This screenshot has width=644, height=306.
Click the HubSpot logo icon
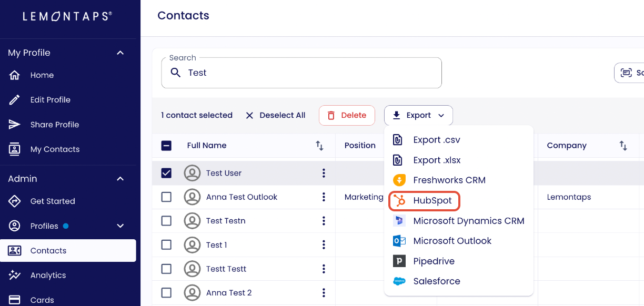click(x=399, y=201)
